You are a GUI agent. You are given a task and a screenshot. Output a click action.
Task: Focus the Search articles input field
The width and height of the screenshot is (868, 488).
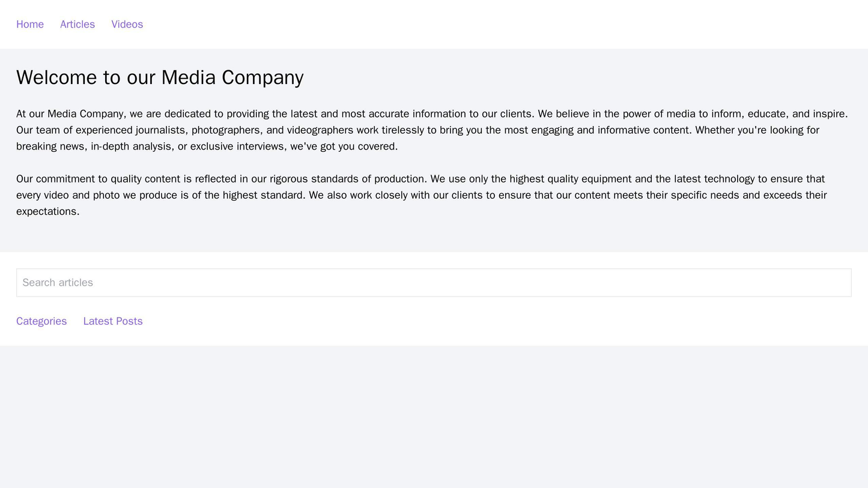coord(434,282)
